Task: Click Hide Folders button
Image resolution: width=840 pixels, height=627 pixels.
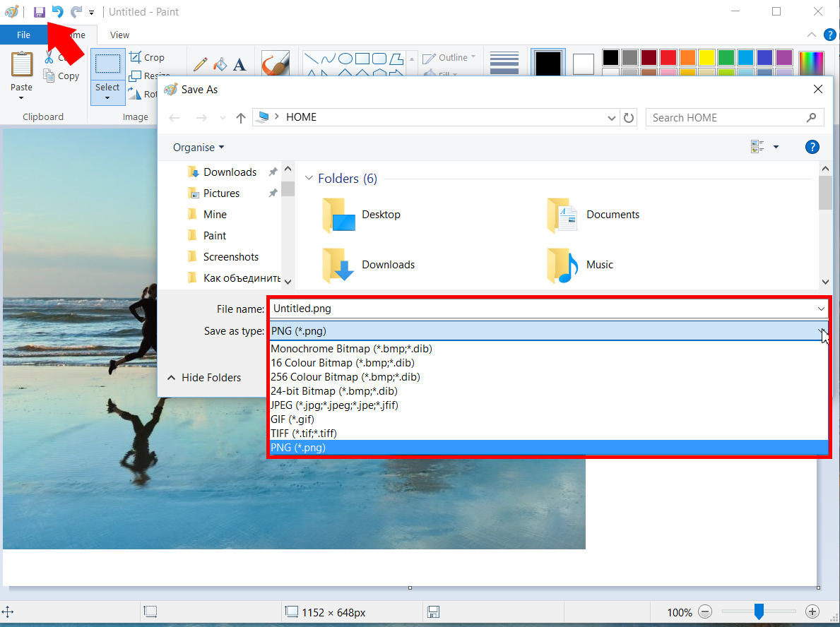Action: click(x=204, y=378)
